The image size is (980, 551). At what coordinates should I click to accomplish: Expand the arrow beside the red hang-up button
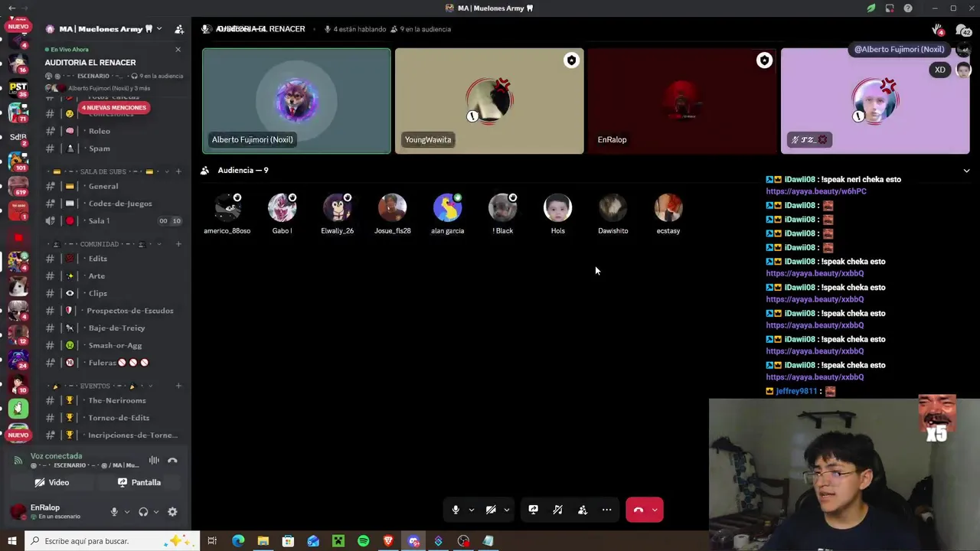coord(655,510)
